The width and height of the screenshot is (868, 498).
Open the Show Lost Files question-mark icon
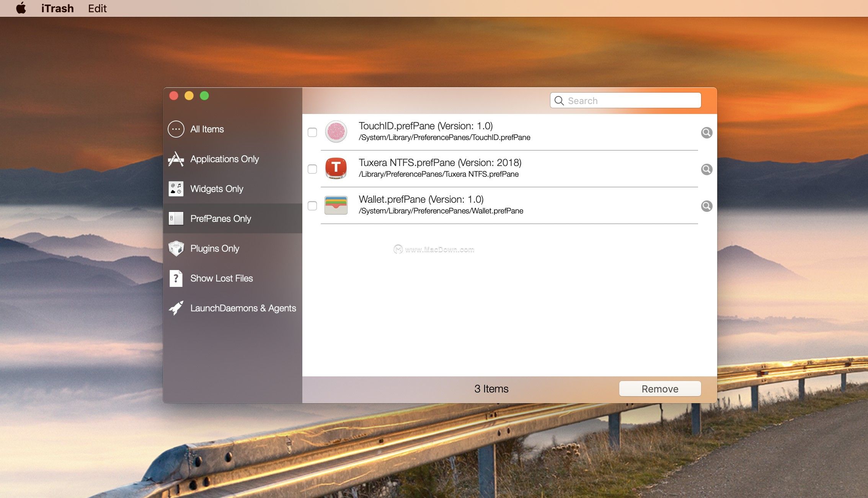coord(176,278)
